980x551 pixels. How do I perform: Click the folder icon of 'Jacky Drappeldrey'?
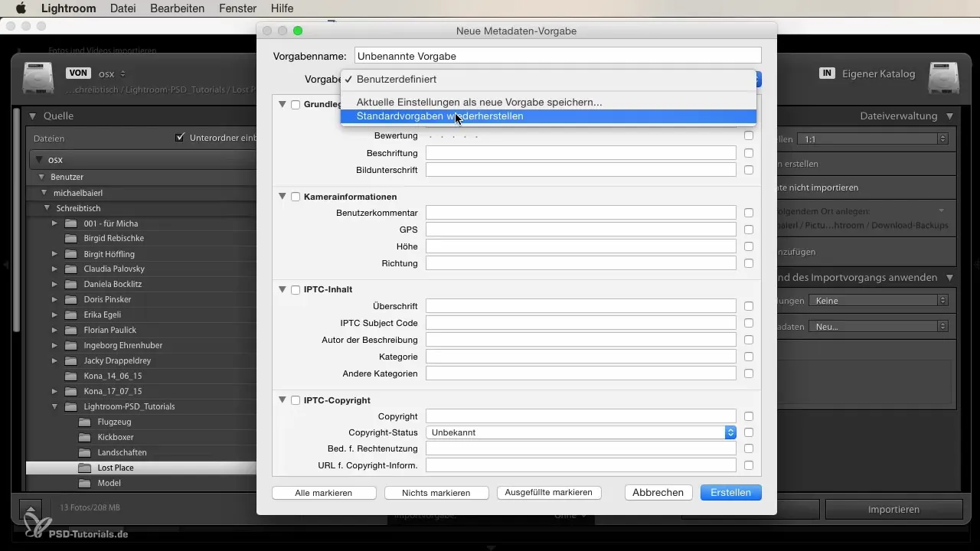point(71,360)
